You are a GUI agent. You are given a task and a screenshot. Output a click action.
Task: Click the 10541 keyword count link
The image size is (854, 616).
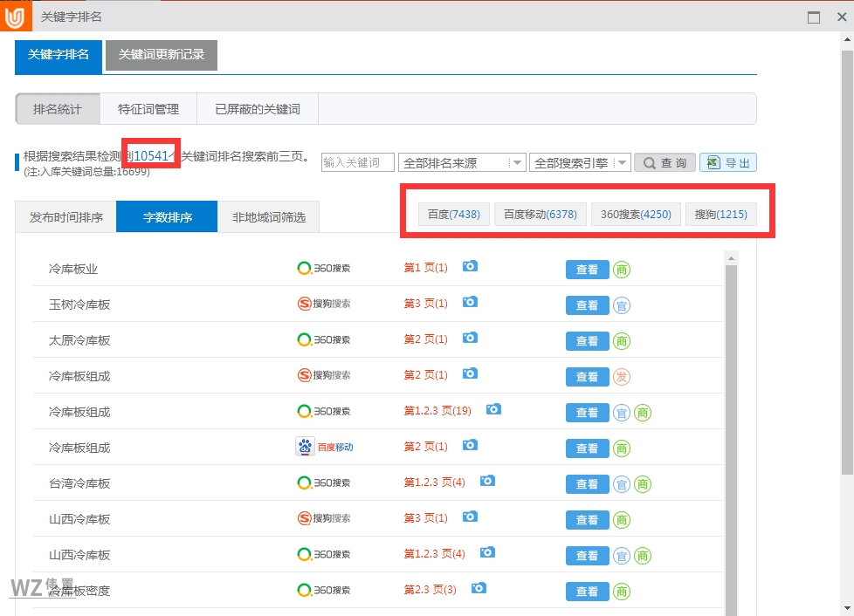click(x=149, y=155)
